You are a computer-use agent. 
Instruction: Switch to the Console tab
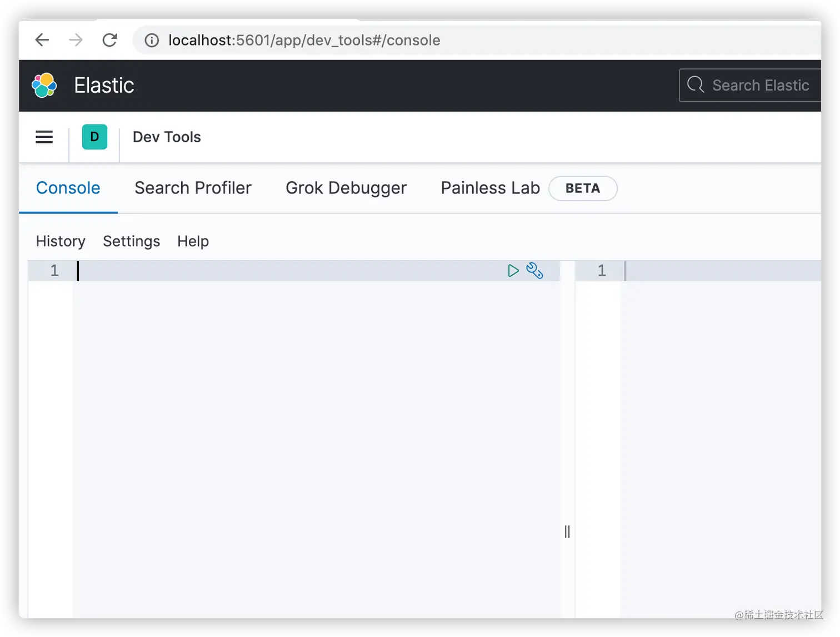(x=68, y=188)
